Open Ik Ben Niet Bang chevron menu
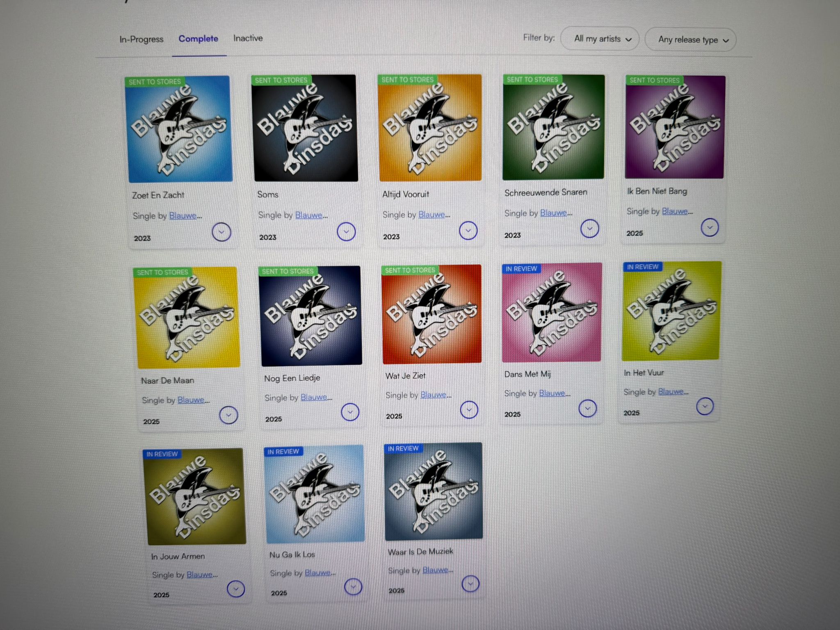The image size is (840, 630). pos(710,227)
